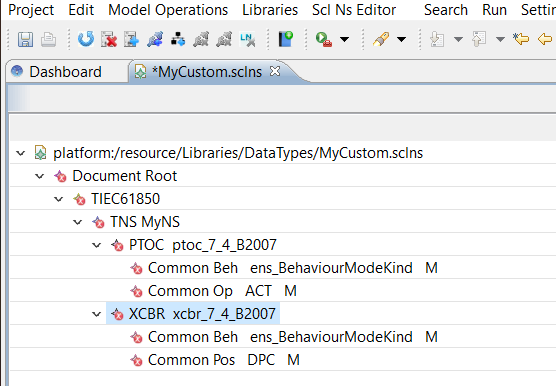Click the yellow highlighter marker icon
Screen dimensions: 556x386
click(x=381, y=39)
